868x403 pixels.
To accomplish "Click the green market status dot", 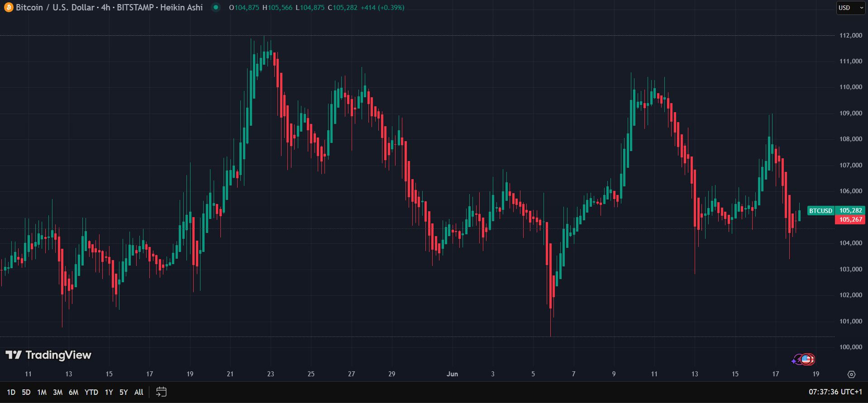I will (216, 7).
